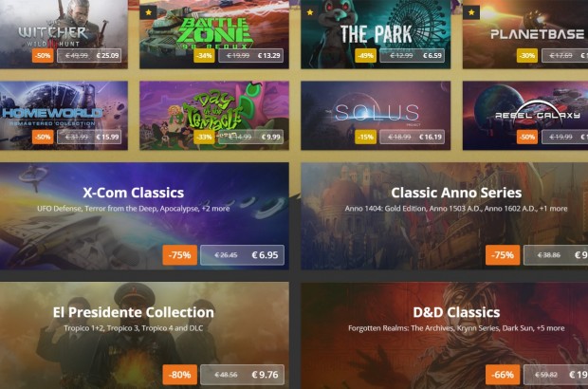This screenshot has height=389, width=588.
Task: Click the € 25.09 Witcher price button
Action: coord(89,56)
